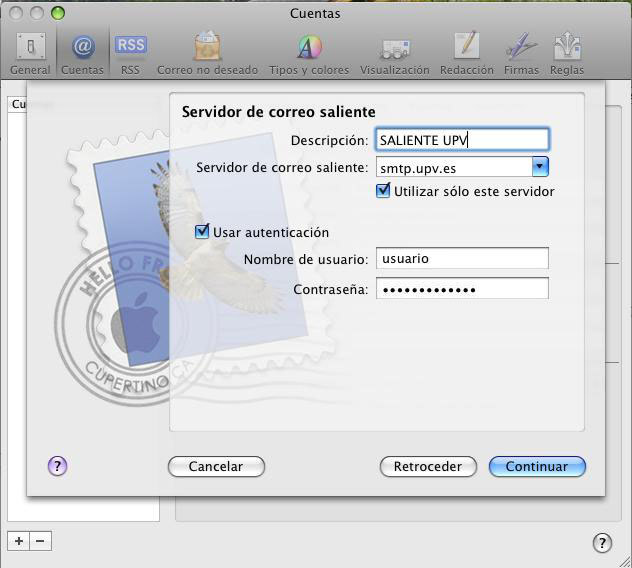Expand the outgoing mail server dropdown
This screenshot has height=568, width=632.
[540, 167]
